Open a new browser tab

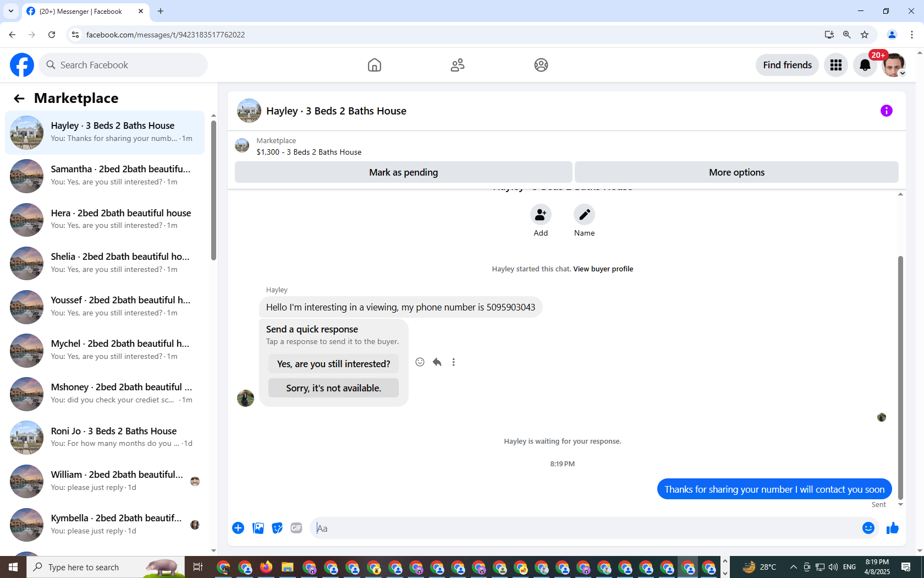pos(161,11)
